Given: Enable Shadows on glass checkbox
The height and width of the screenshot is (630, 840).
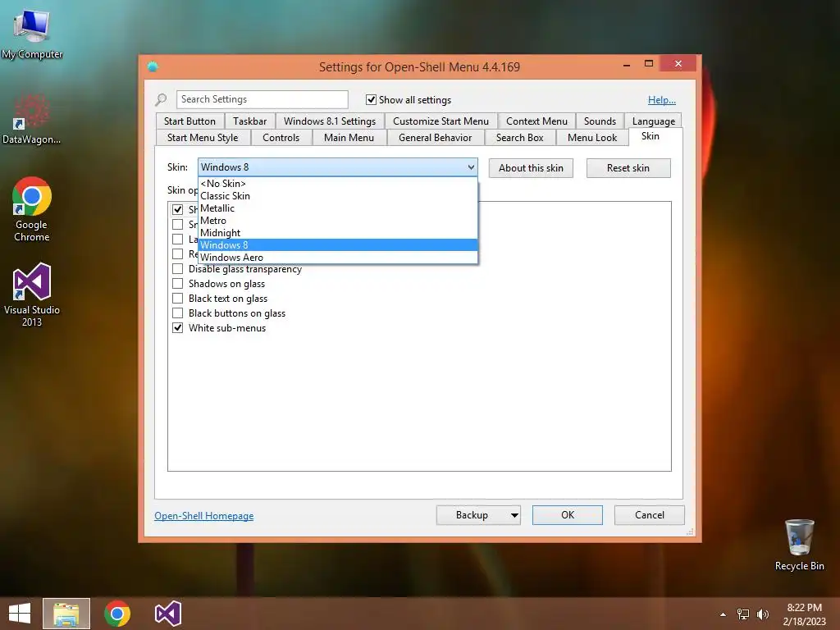Looking at the screenshot, I should 177,283.
